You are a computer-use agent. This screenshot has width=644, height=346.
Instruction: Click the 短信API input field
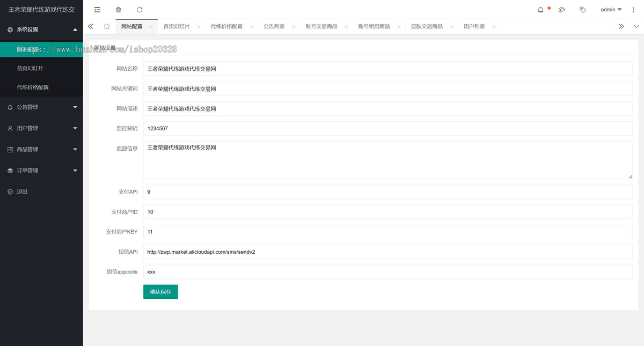(387, 252)
